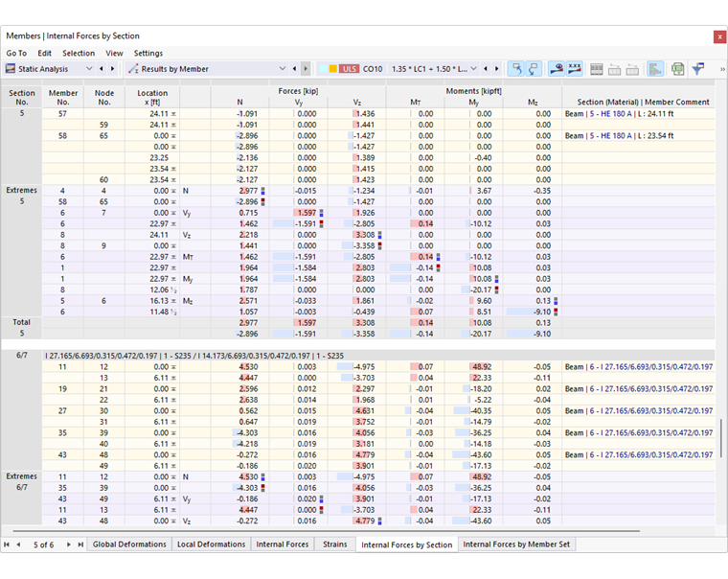This screenshot has width=728, height=579.
Task: Go to last table page arrow
Action: coord(80,544)
